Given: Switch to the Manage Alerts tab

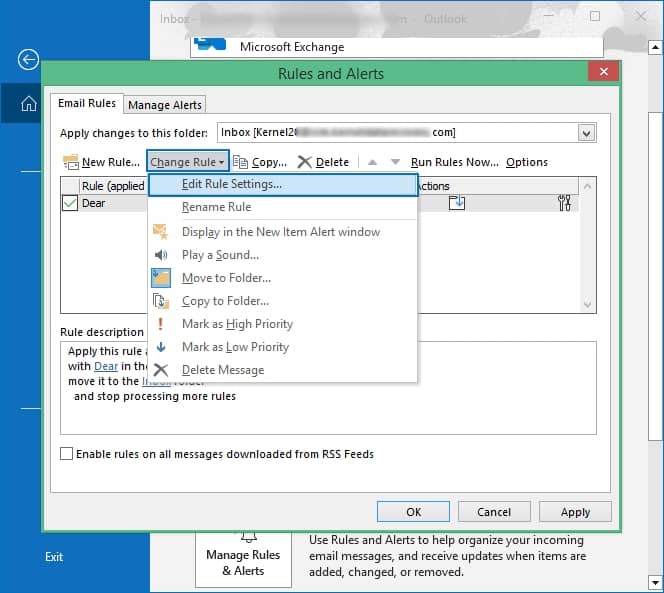Looking at the screenshot, I should coord(165,104).
